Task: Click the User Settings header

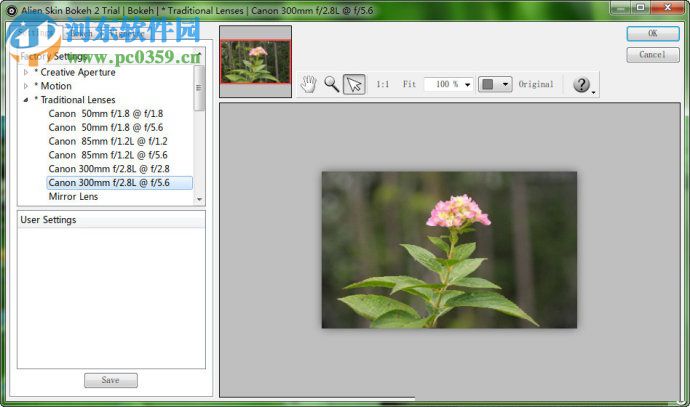Action: click(x=111, y=220)
